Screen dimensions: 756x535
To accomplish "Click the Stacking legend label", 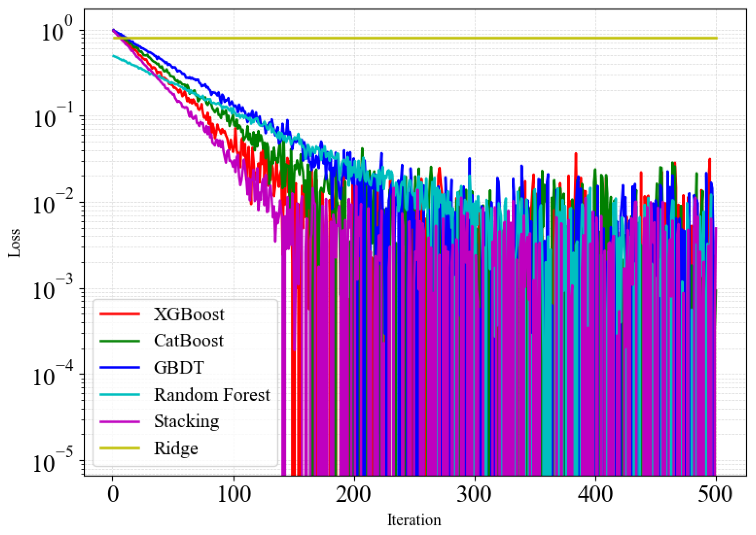I will click(186, 422).
